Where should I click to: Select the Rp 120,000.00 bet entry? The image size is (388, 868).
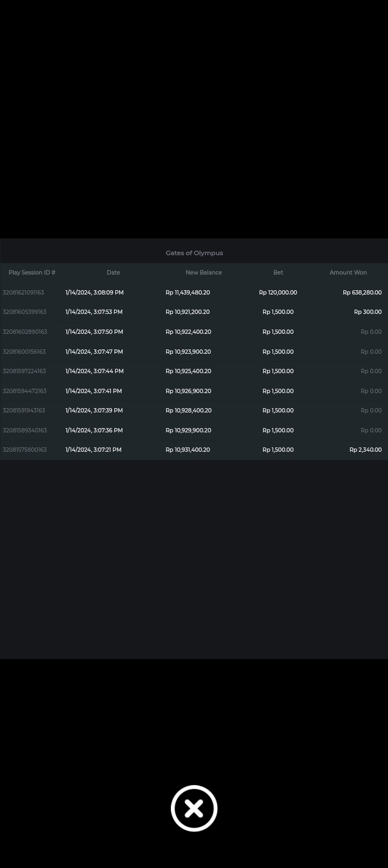tap(278, 292)
